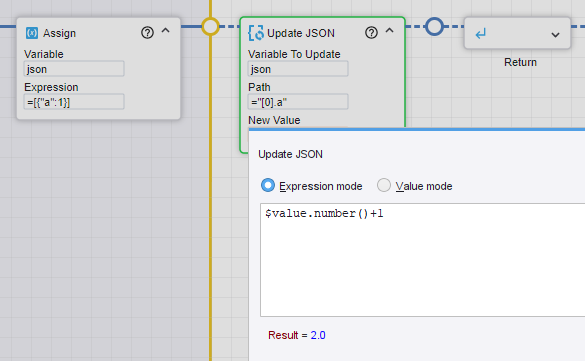Select Expression mode radio button
The image size is (585, 361).
[x=268, y=185]
